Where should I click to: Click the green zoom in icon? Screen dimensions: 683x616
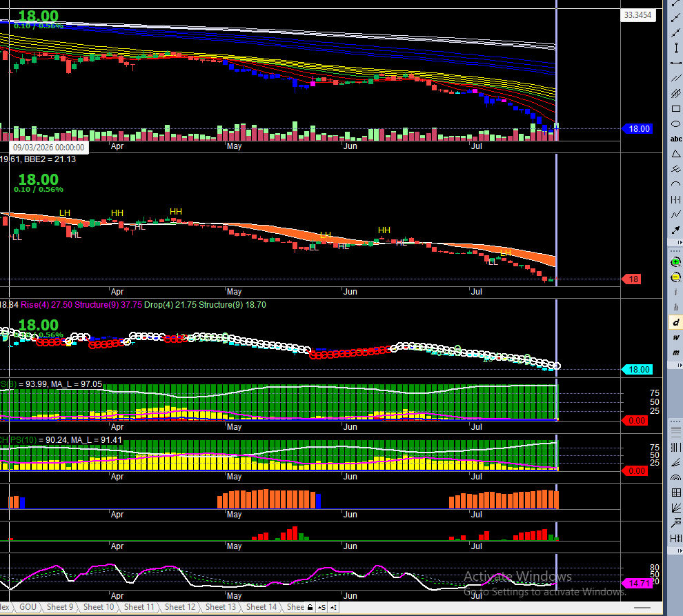(675, 262)
